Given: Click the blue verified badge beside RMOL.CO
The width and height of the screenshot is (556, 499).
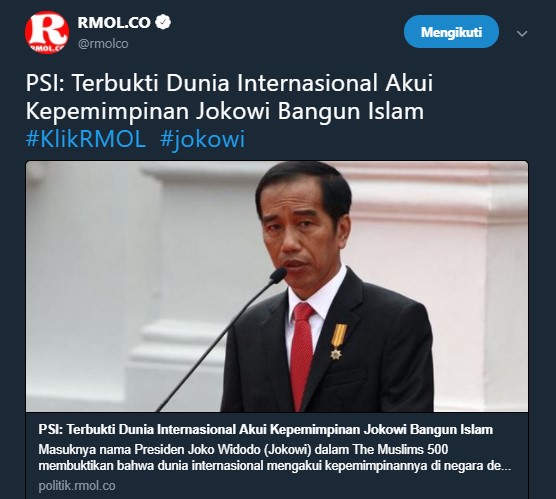Looking at the screenshot, I should pyautogui.click(x=163, y=22).
